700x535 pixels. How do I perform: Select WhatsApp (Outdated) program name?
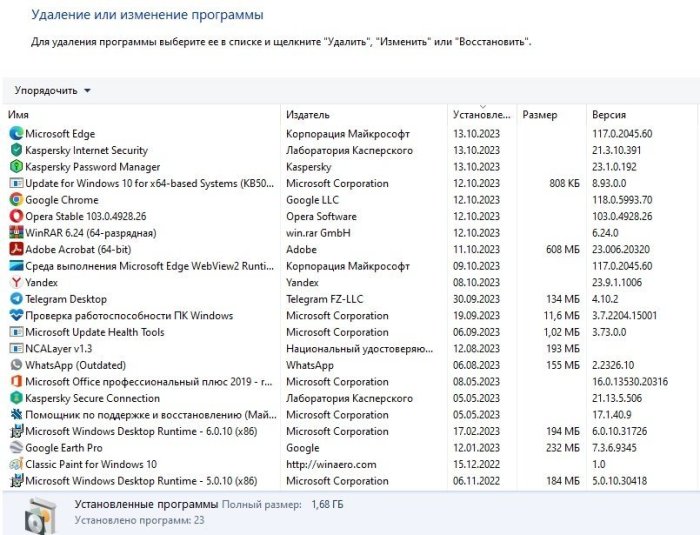[x=75, y=365]
